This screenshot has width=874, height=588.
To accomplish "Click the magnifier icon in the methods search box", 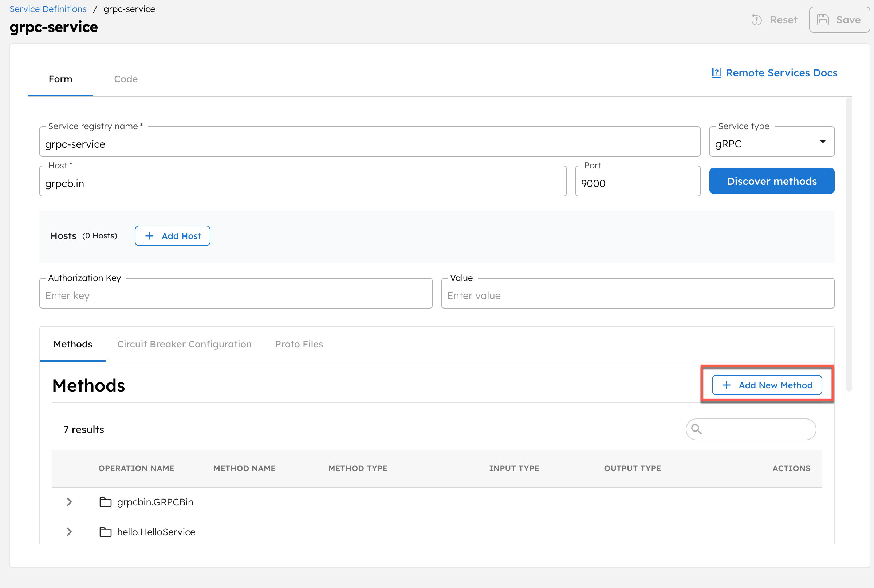I will [697, 429].
